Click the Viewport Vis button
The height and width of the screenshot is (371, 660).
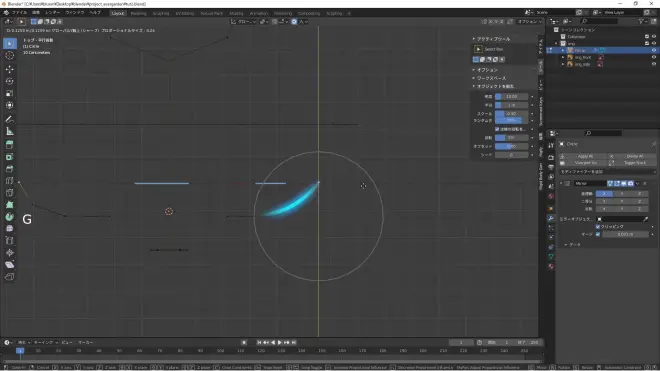[x=585, y=163]
